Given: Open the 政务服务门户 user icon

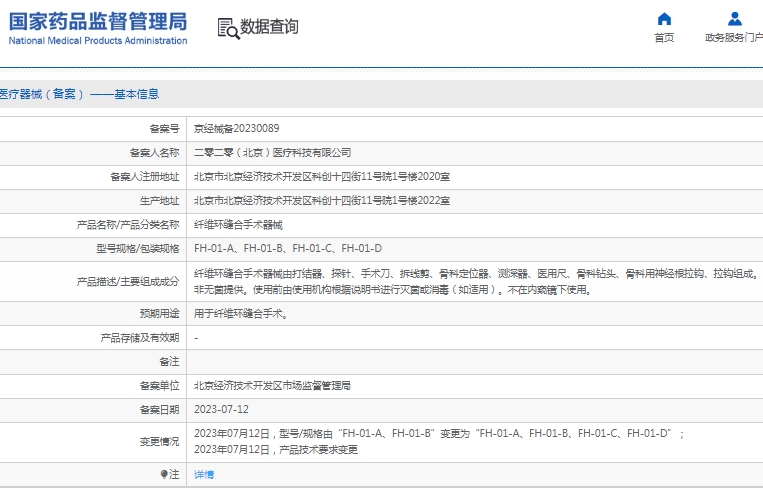Looking at the screenshot, I should (735, 19).
